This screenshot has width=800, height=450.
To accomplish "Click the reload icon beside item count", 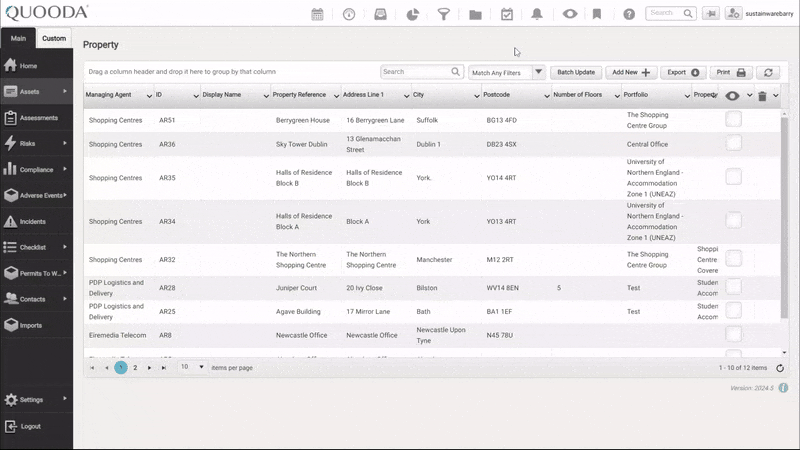I will pos(780,368).
